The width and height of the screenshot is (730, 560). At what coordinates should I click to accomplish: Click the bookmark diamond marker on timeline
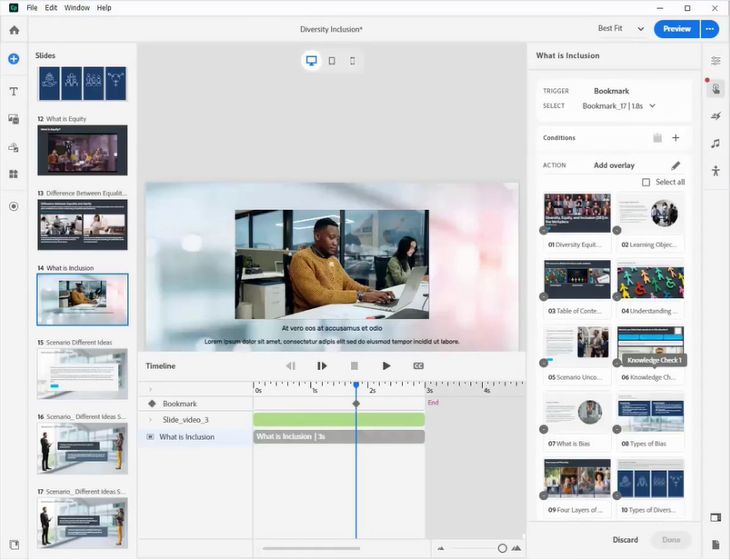356,404
